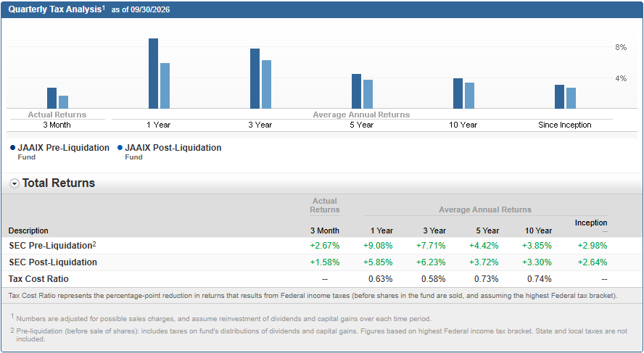Viewport: 644px width, 353px height.
Task: Click the +9.08% pre-liquidation 1 Year value
Action: pyautogui.click(x=378, y=246)
